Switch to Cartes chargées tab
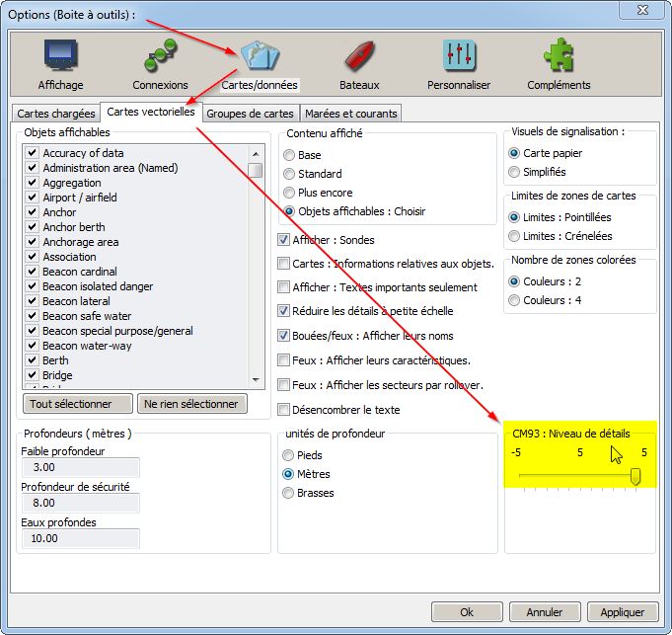This screenshot has width=672, height=635. (54, 115)
